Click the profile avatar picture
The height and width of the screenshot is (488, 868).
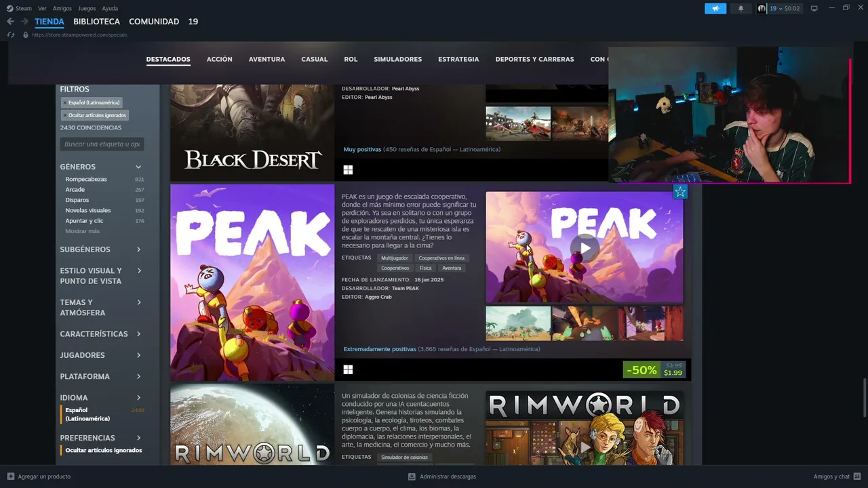(x=762, y=8)
